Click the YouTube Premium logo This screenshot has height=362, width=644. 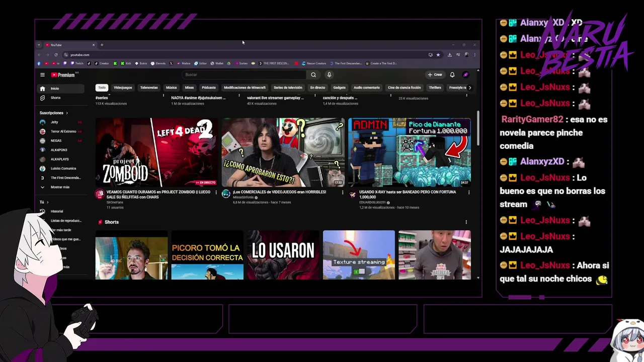click(x=63, y=75)
